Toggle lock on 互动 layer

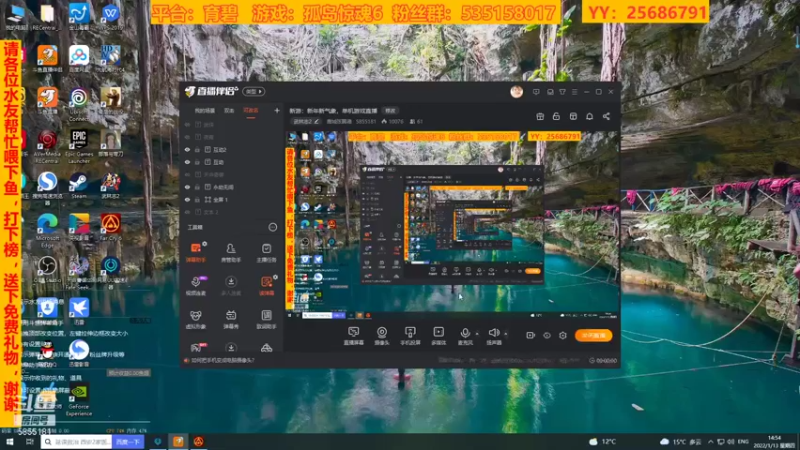tap(197, 162)
